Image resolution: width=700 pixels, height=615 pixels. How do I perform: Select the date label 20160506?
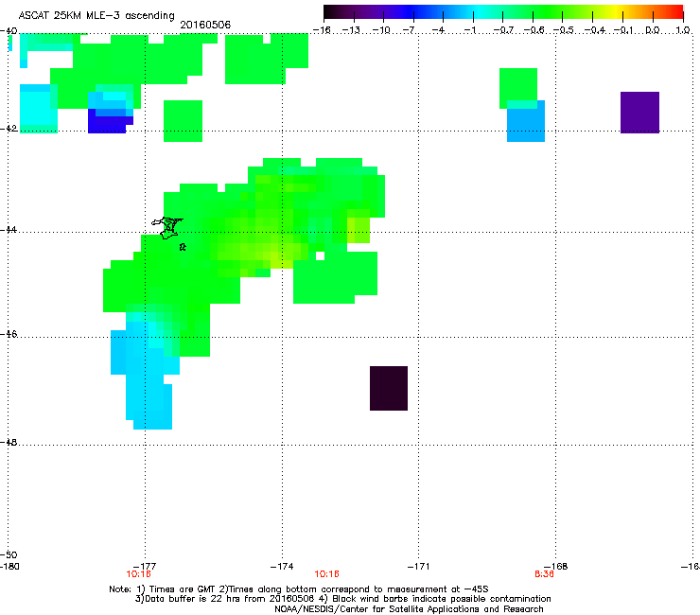tap(205, 25)
